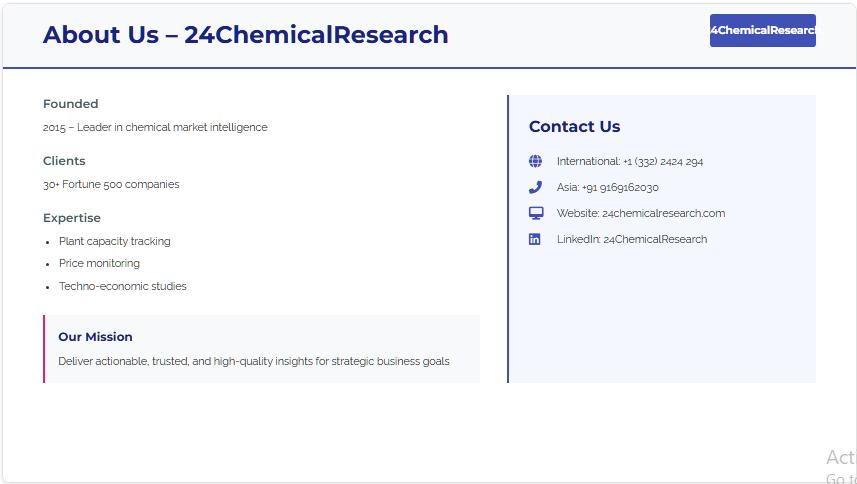Open the LinkedIn 24ChemicalResearch link
This screenshot has width=857, height=484.
[x=655, y=239]
